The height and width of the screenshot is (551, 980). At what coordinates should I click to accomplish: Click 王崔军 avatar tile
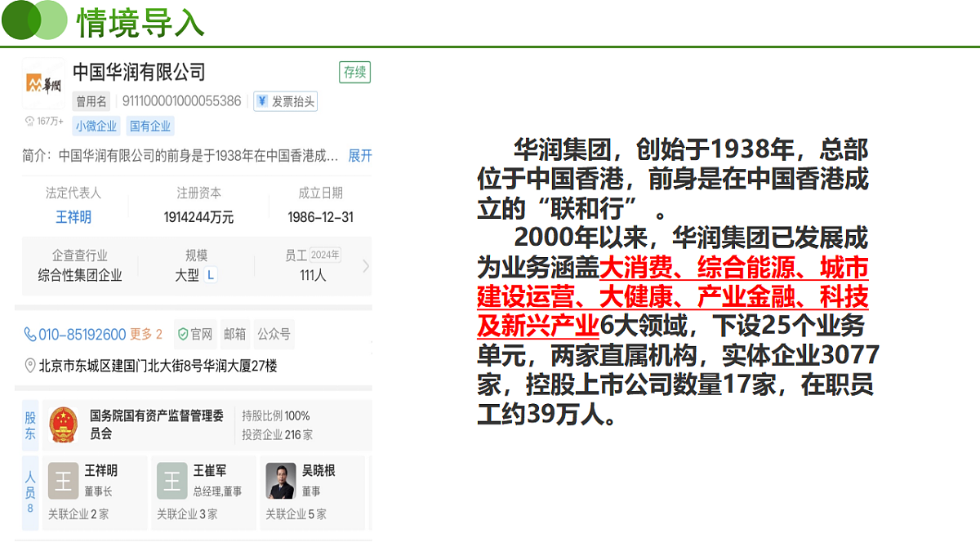pyautogui.click(x=172, y=480)
